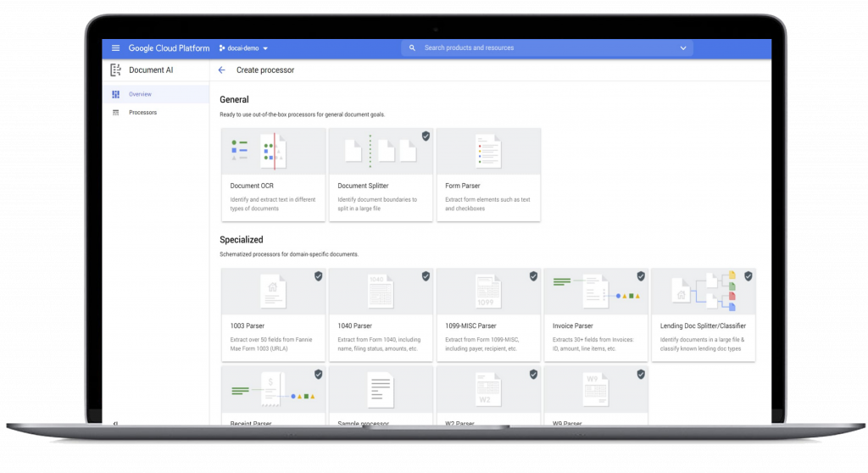Choose the 1040 Parser processor
Viewport: 868px width, 473px height.
381,315
